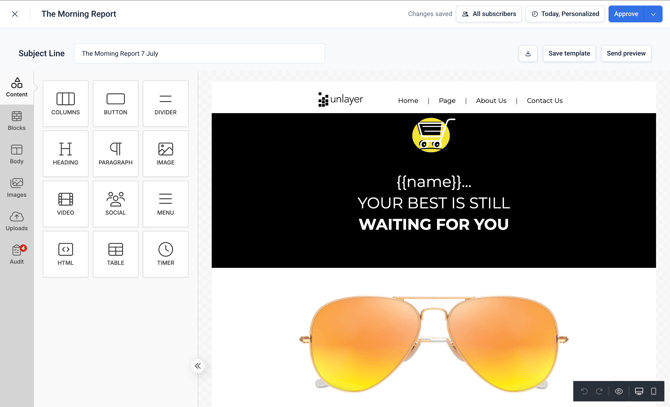Add a Table content block

pyautogui.click(x=115, y=254)
